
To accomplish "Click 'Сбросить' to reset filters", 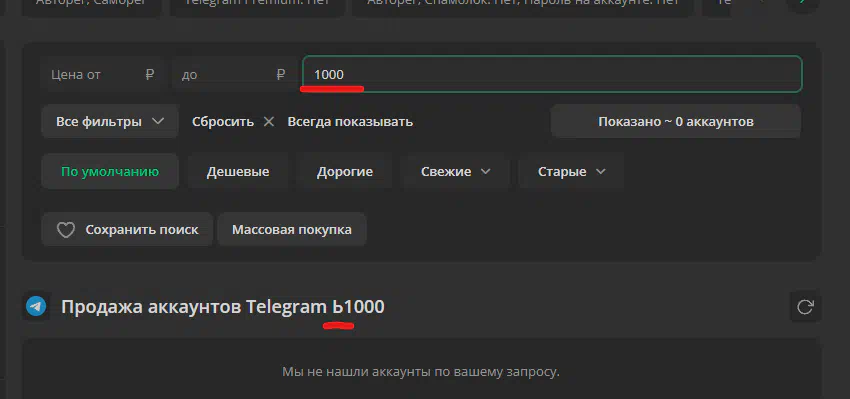I will coord(223,121).
